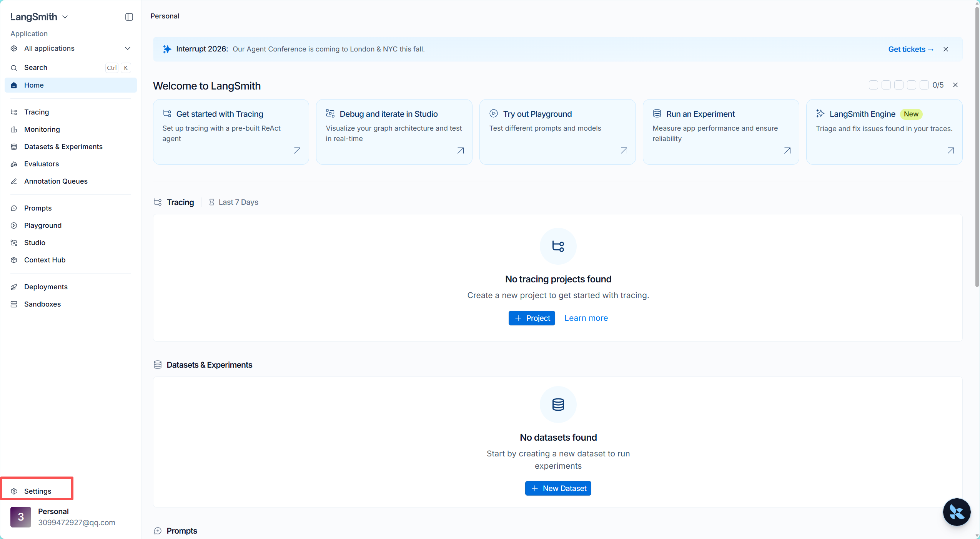The height and width of the screenshot is (539, 980).
Task: Click the Prompts icon in sidebar
Action: [x=14, y=208]
